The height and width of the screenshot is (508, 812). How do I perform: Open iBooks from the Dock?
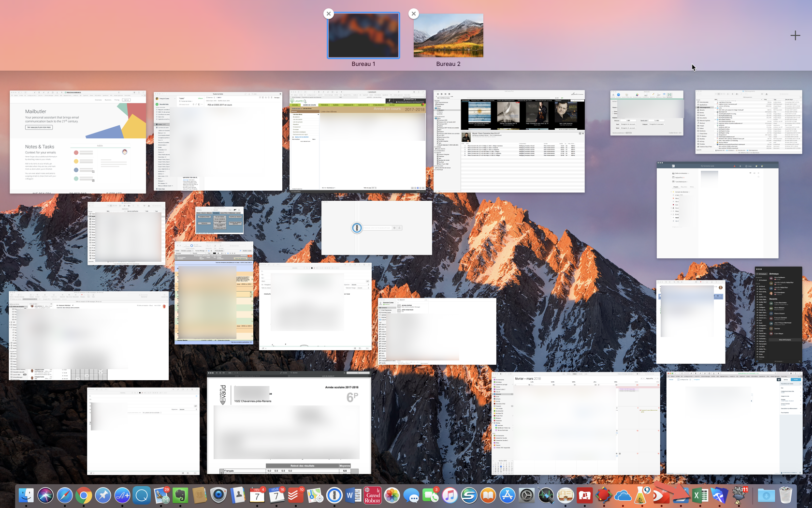[x=488, y=495]
